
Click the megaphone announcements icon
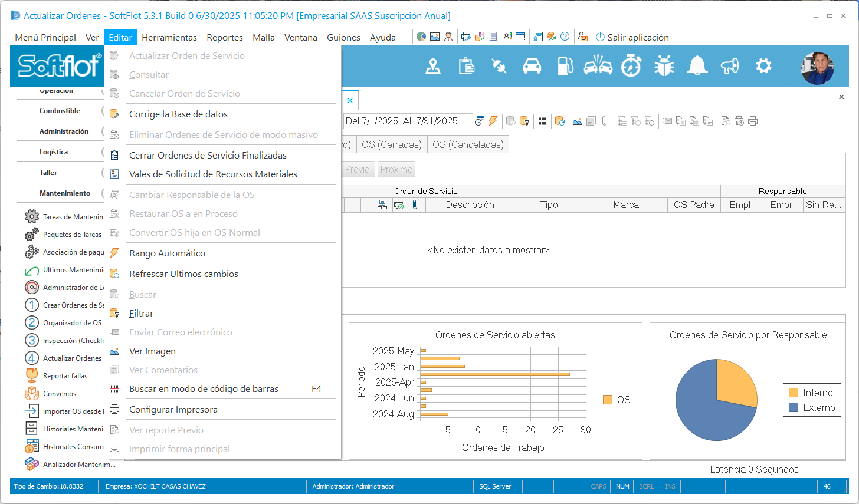coord(730,66)
